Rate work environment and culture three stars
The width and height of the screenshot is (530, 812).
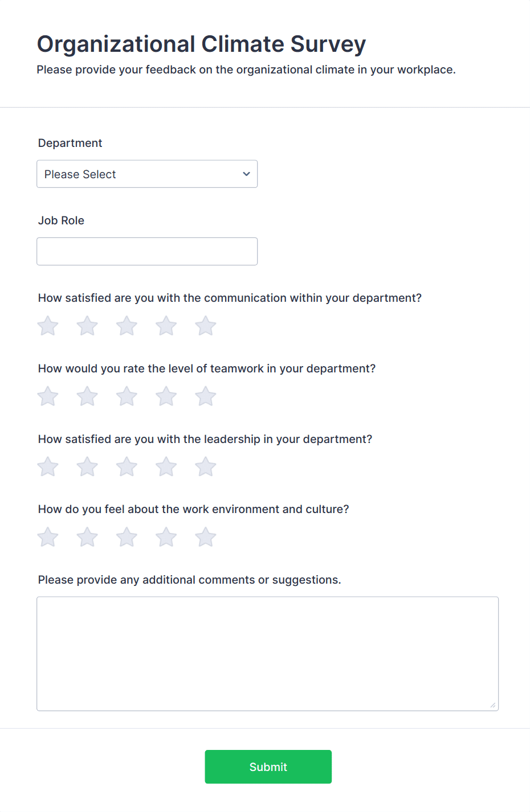[x=127, y=537]
